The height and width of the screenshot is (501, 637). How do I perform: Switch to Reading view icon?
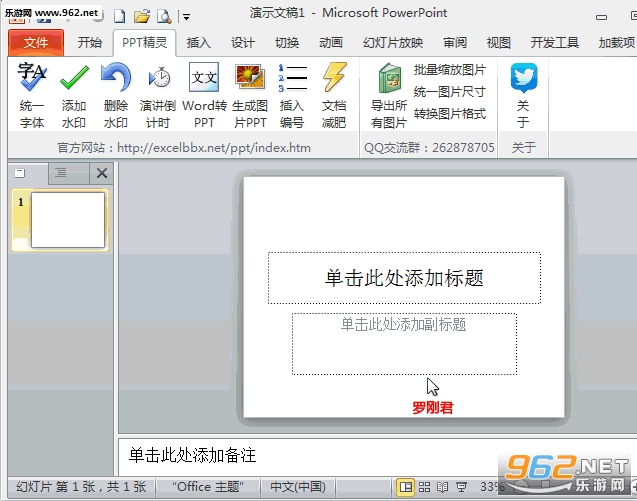(x=442, y=486)
